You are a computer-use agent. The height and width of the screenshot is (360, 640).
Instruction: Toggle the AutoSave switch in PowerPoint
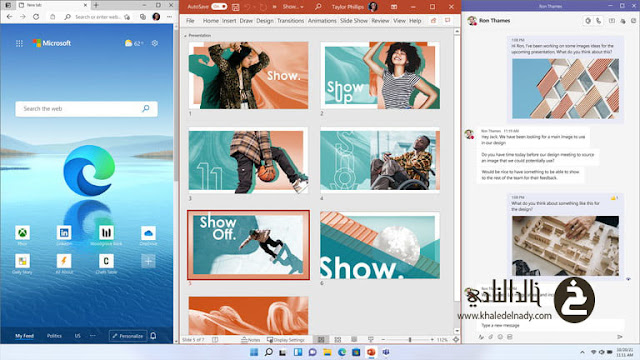[x=219, y=7]
